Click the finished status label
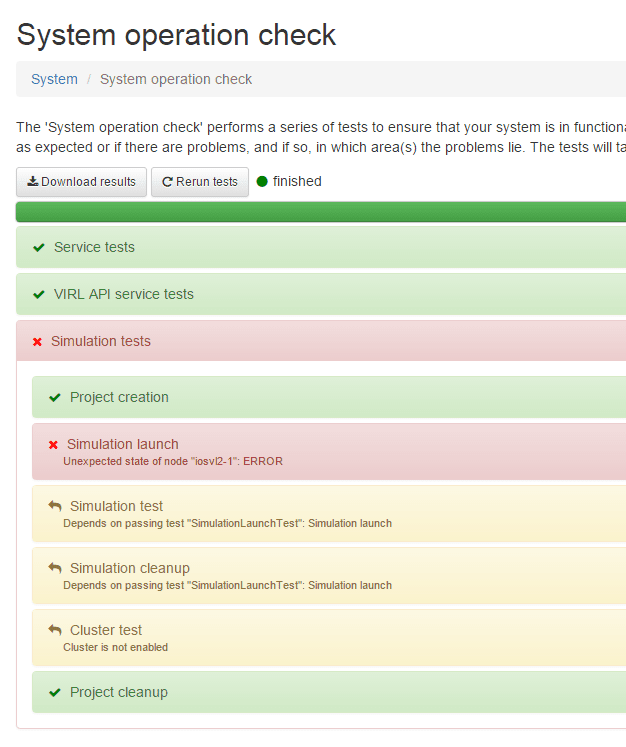This screenshot has height=747, width=626. (x=297, y=182)
